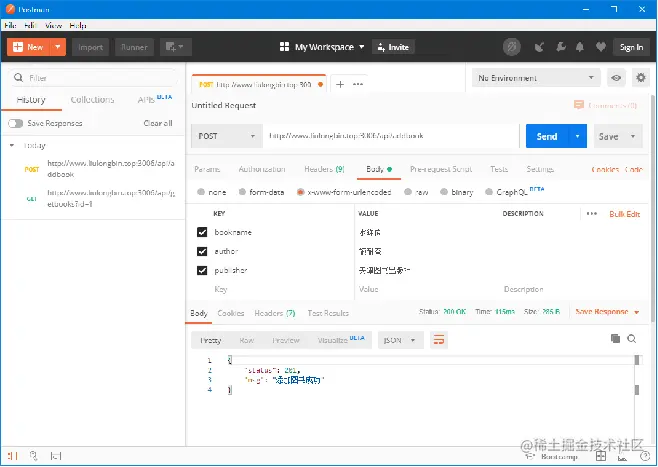Uncheck the bookname parameter checkbox
Image resolution: width=658 pixels, height=467 pixels.
(202, 232)
